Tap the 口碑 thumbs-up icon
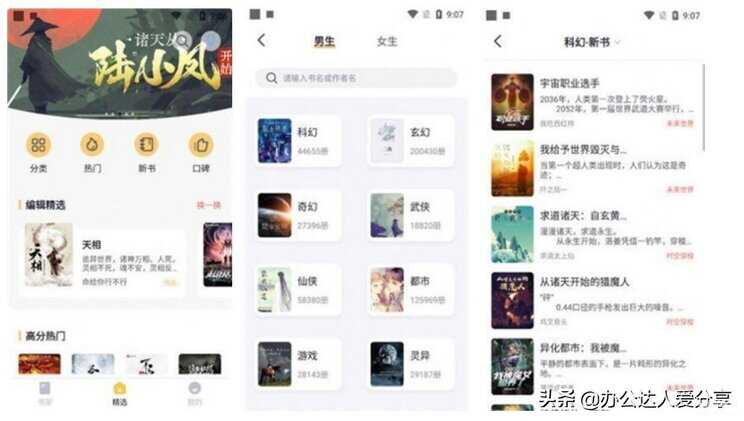The image size is (744, 421). (201, 145)
